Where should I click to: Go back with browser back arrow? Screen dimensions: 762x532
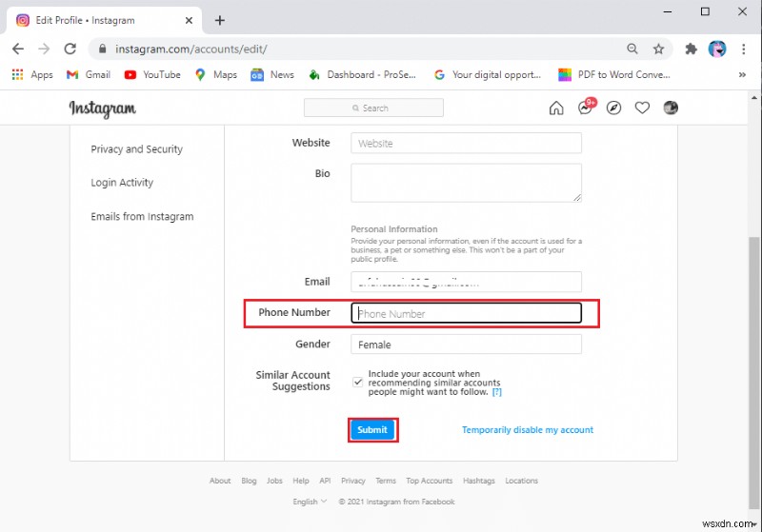point(18,49)
